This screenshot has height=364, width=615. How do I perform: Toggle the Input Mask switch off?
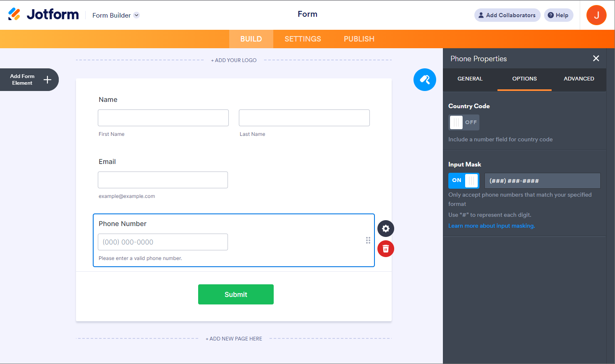pyautogui.click(x=464, y=181)
